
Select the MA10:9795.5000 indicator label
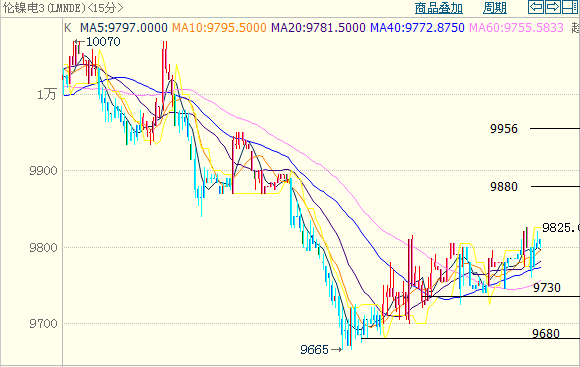[219, 28]
